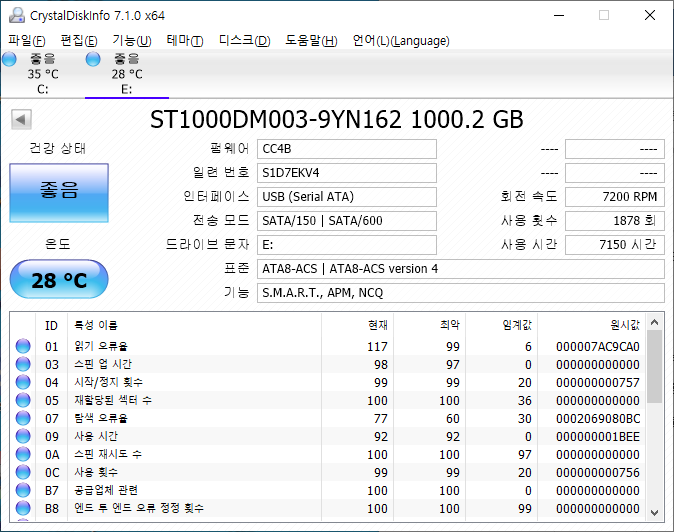The width and height of the screenshot is (674, 532).
Task: Click the blue status orb for drive C:
Action: 9,59
